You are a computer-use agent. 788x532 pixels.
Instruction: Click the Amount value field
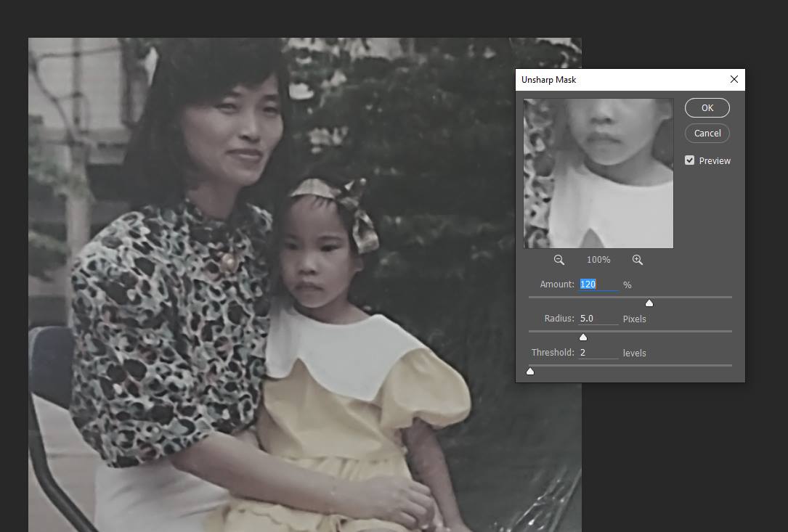[x=598, y=285]
